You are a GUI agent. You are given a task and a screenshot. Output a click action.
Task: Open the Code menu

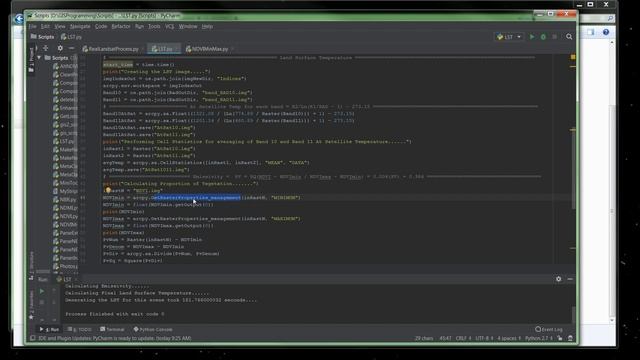click(x=101, y=27)
